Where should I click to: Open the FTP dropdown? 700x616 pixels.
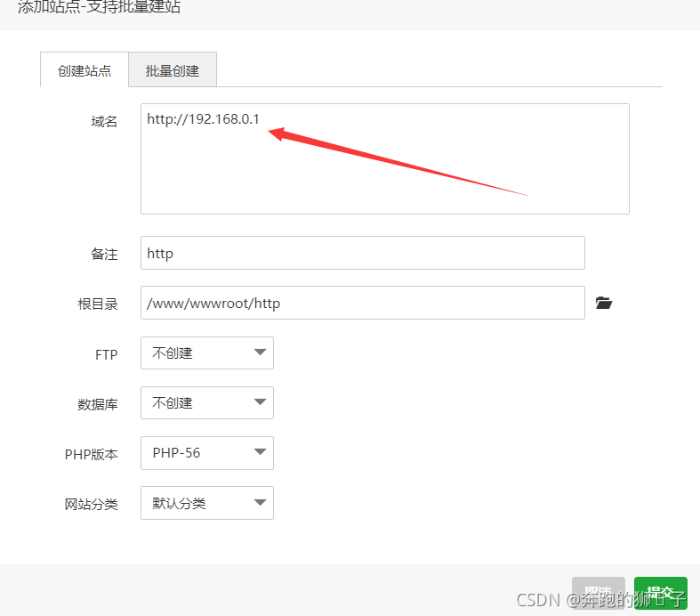click(x=207, y=353)
